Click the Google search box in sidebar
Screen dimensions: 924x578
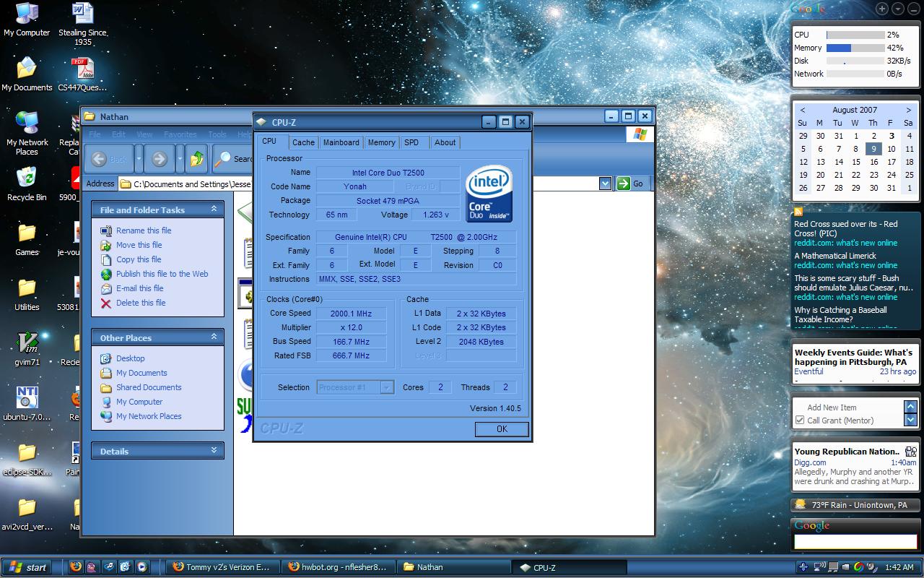click(x=855, y=541)
